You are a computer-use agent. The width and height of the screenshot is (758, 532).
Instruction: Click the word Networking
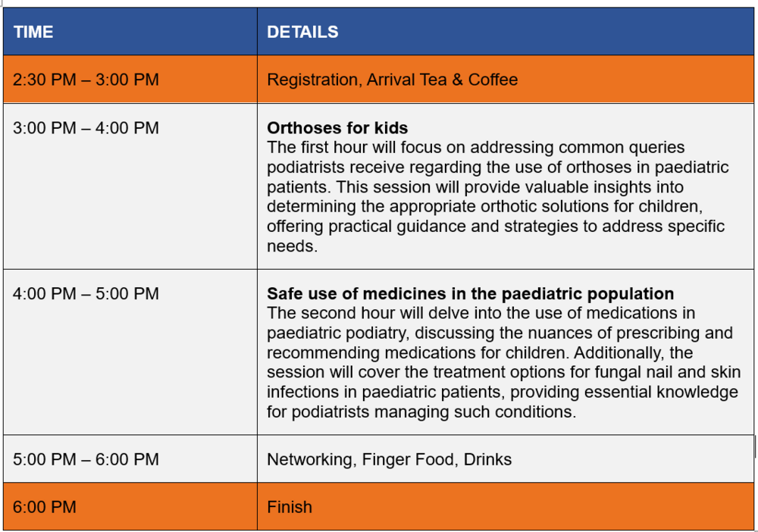pyautogui.click(x=310, y=459)
